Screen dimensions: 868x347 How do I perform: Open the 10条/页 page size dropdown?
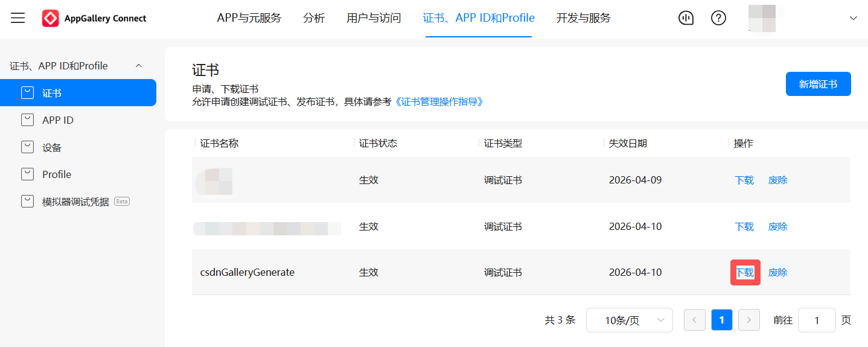[630, 320]
